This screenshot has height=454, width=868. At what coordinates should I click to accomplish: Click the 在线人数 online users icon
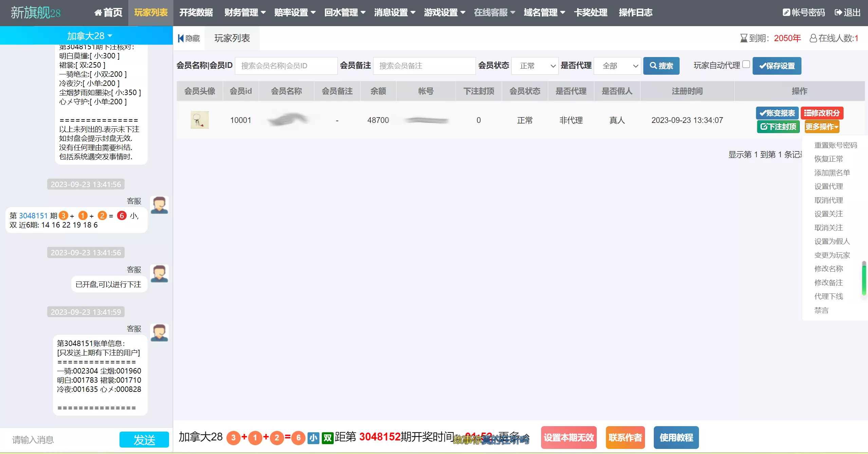(x=813, y=38)
